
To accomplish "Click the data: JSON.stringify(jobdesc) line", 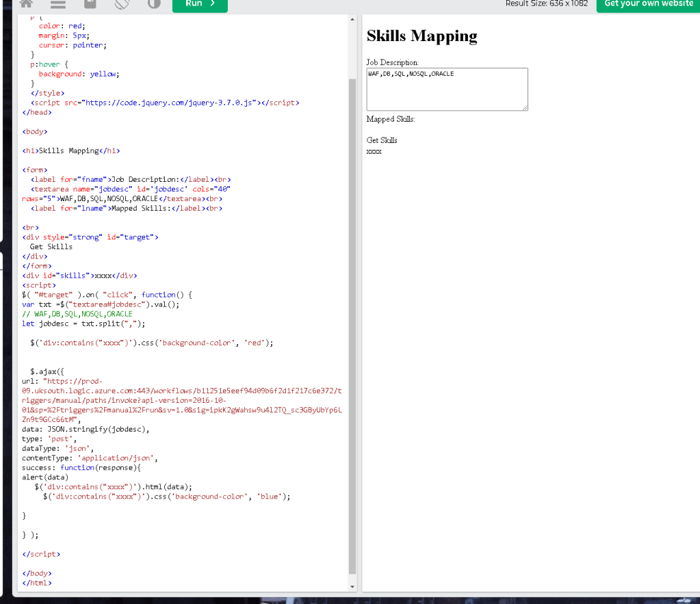I will point(86,430).
